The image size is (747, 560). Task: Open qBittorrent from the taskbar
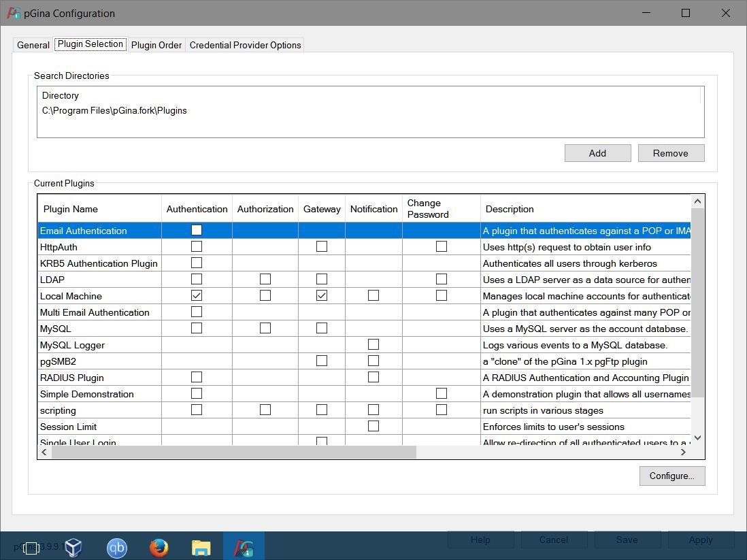116,546
